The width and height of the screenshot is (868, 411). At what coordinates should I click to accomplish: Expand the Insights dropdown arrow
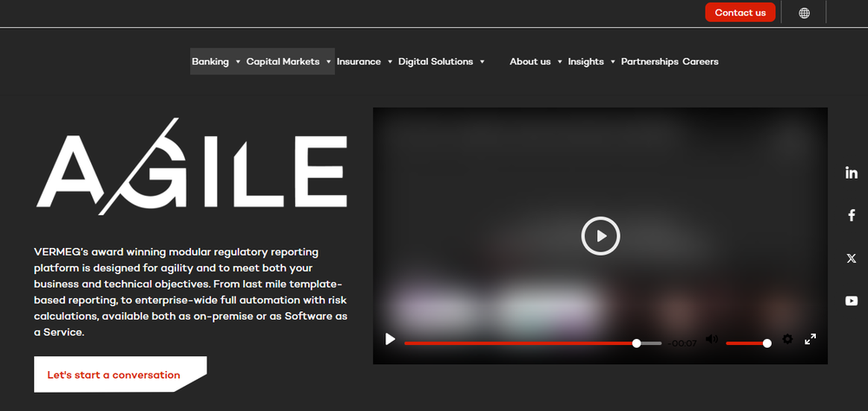pos(613,62)
